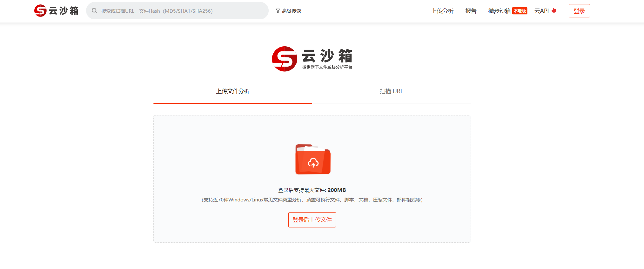The width and height of the screenshot is (644, 269).
Task: Open the 微步沙箱 link
Action: (500, 11)
